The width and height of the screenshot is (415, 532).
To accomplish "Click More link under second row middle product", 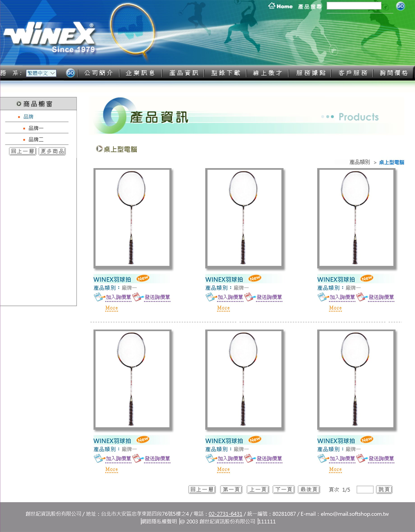I will point(223,470).
